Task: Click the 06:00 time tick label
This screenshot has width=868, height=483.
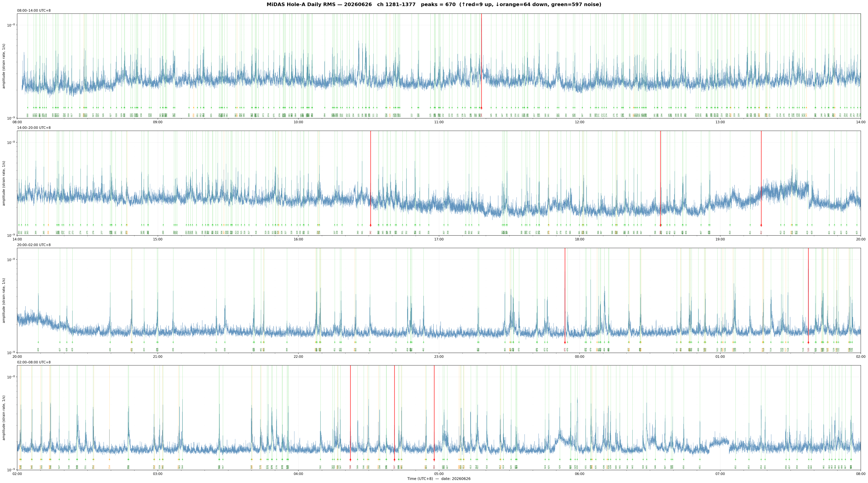Action: tap(580, 474)
